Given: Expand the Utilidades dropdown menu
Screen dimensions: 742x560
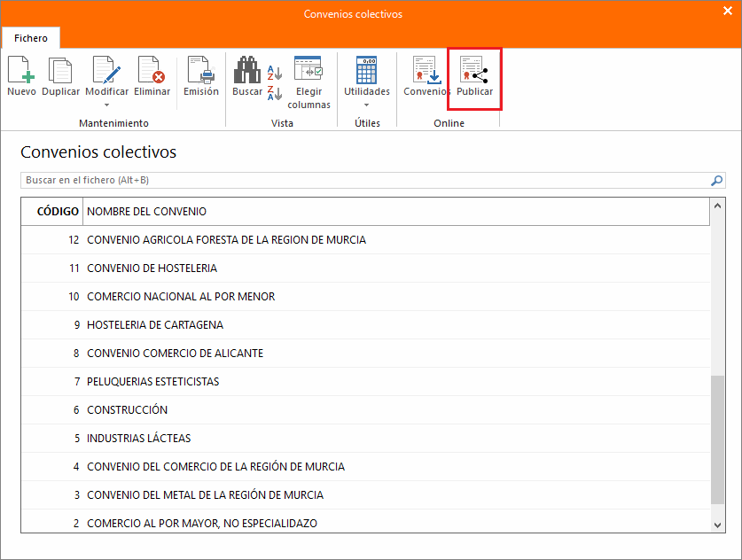Looking at the screenshot, I should pos(366,105).
